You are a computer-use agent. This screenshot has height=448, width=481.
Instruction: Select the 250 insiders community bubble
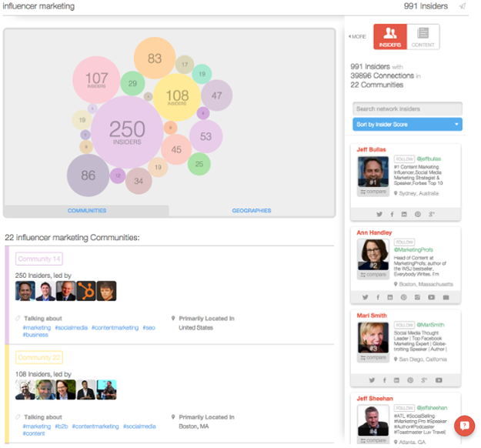[x=127, y=132]
